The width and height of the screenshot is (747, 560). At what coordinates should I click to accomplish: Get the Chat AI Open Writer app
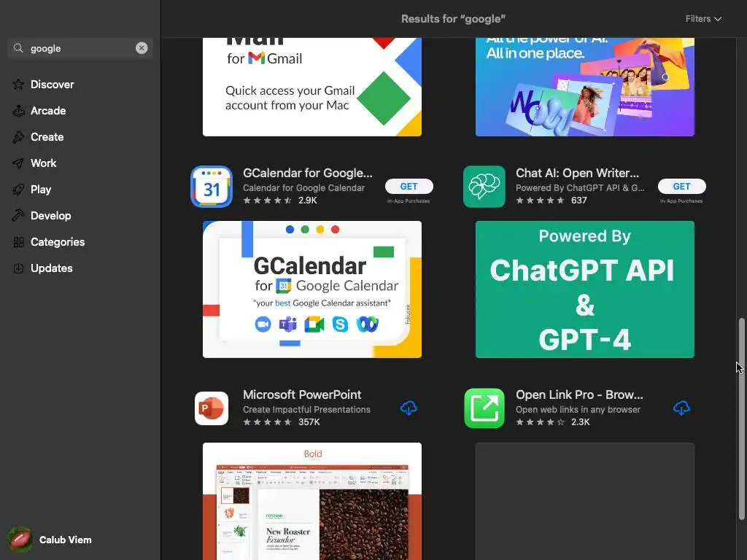(x=681, y=186)
